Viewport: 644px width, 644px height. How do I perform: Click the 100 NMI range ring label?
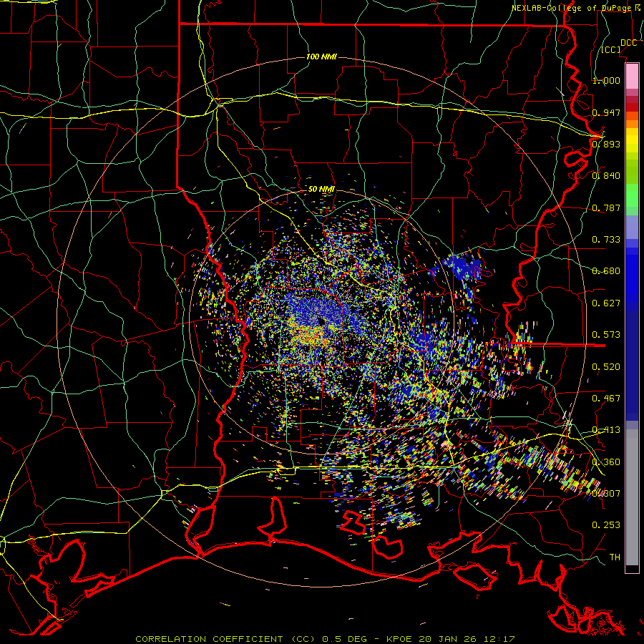pyautogui.click(x=321, y=57)
